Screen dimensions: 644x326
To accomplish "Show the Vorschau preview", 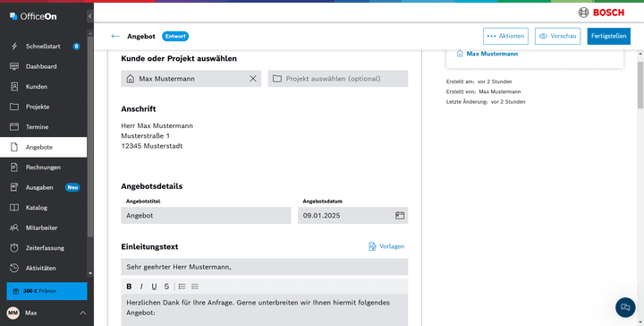I will (x=557, y=36).
